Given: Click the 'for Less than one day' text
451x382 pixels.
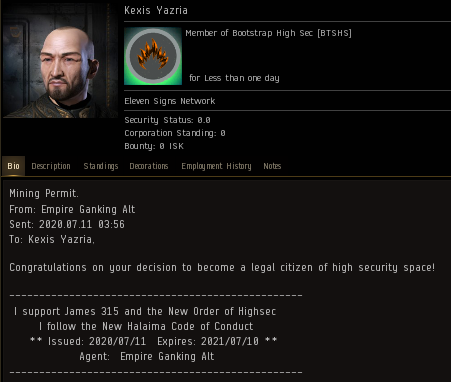Looking at the screenshot, I should pos(234,78).
